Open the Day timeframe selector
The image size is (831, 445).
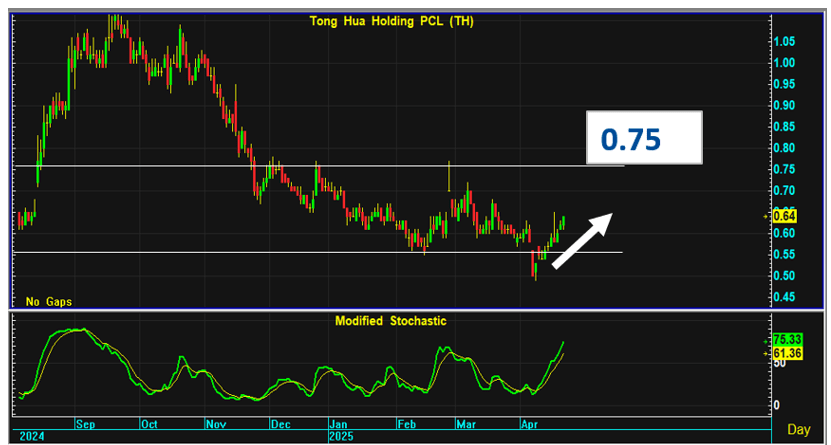(x=798, y=428)
